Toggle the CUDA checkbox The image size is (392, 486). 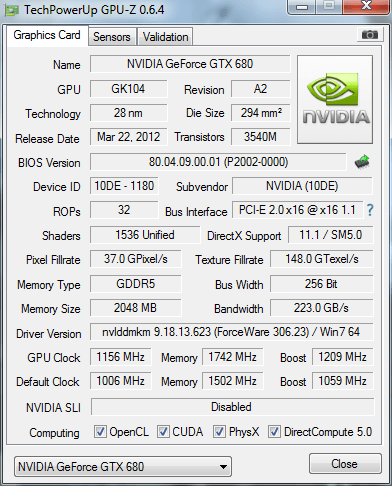click(163, 432)
